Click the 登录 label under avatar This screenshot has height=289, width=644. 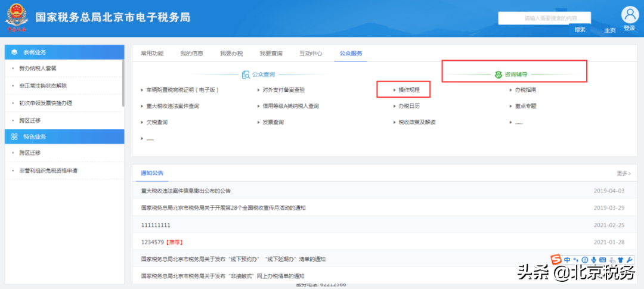click(629, 28)
